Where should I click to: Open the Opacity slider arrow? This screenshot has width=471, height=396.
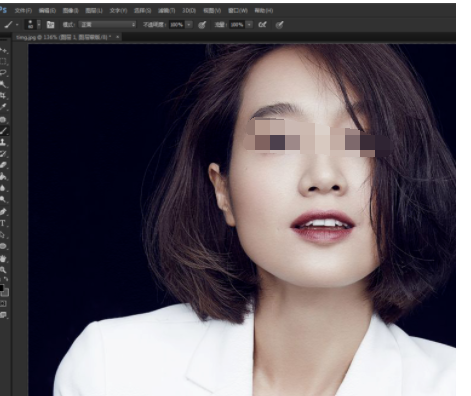coord(189,25)
